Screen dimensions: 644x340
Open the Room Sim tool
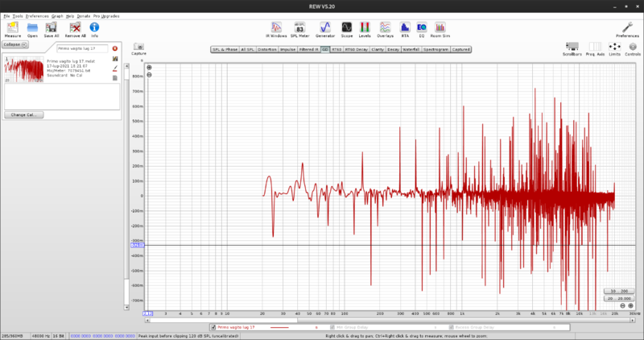(440, 28)
